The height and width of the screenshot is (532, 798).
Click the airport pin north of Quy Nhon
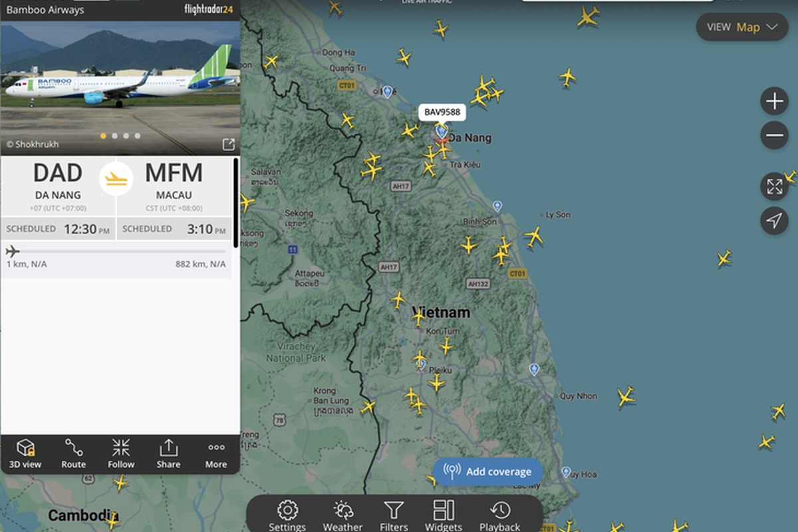pos(534,368)
